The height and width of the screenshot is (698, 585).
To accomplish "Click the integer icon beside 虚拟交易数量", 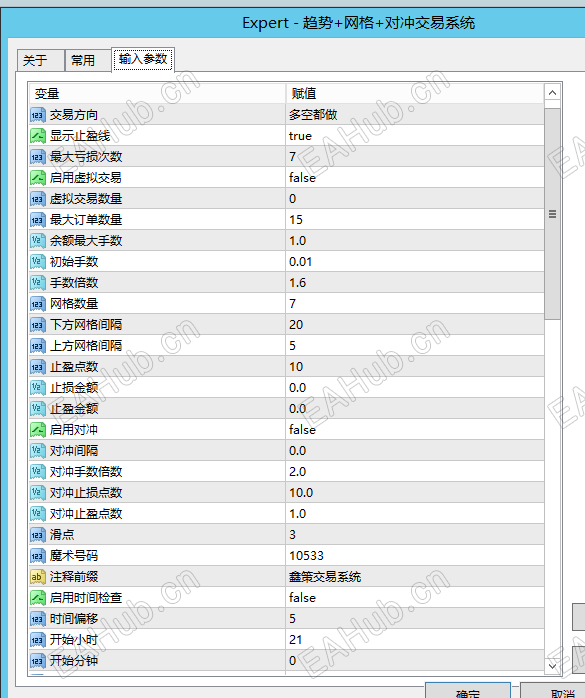I will pos(38,199).
